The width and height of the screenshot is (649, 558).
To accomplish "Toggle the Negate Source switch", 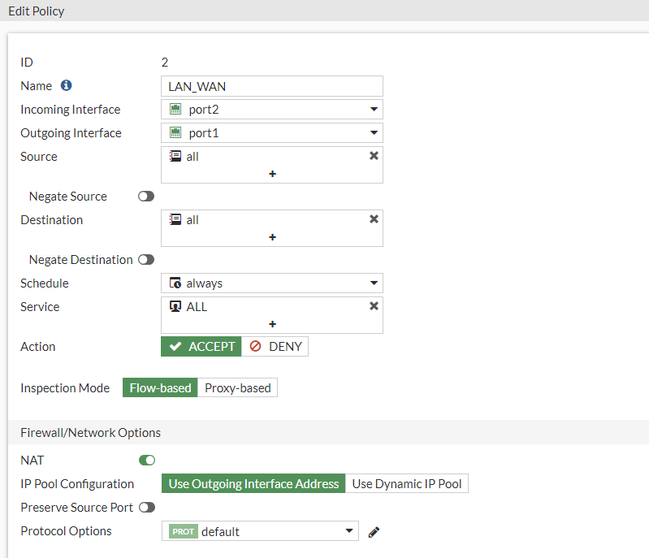I will (146, 197).
